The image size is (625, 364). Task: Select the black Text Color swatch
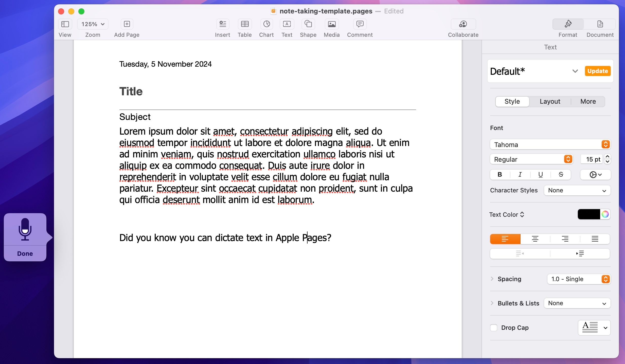pyautogui.click(x=588, y=214)
